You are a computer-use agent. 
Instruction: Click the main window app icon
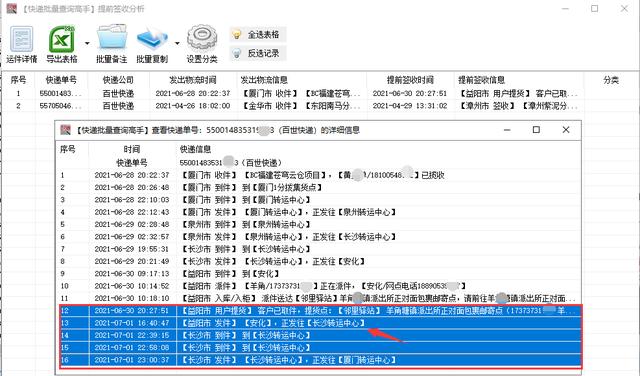point(12,9)
